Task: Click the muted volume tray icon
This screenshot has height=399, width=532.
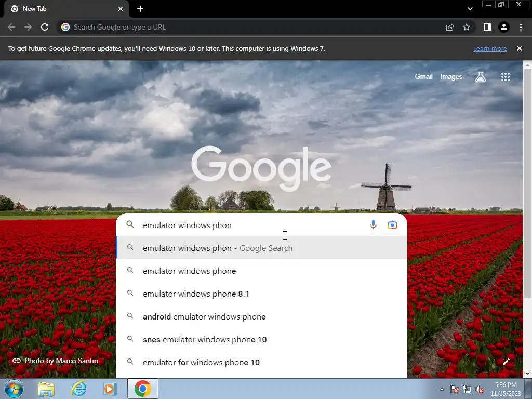Action: [x=480, y=389]
